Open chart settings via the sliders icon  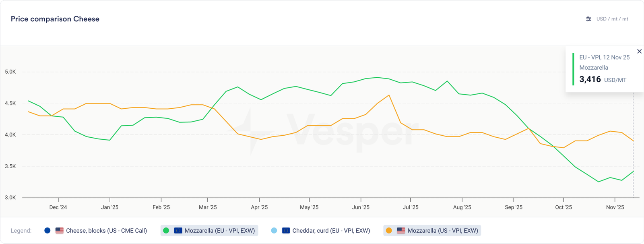click(588, 19)
